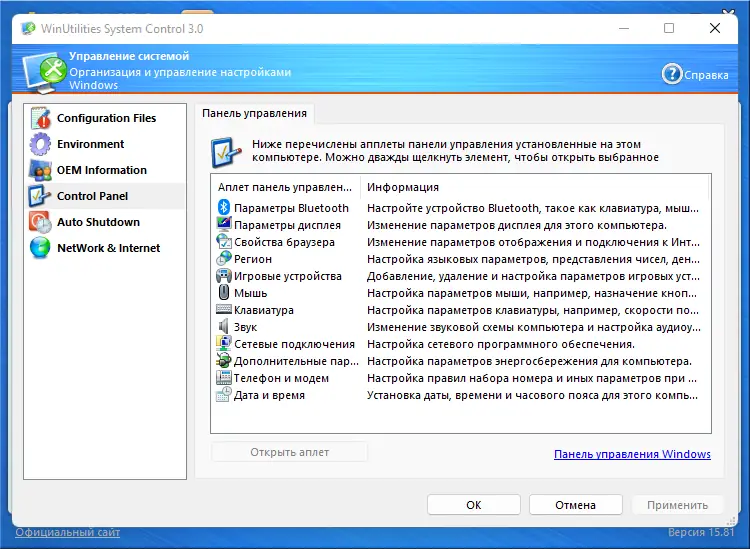Select the Телефон и модем row
The image size is (750, 549).
click(460, 378)
